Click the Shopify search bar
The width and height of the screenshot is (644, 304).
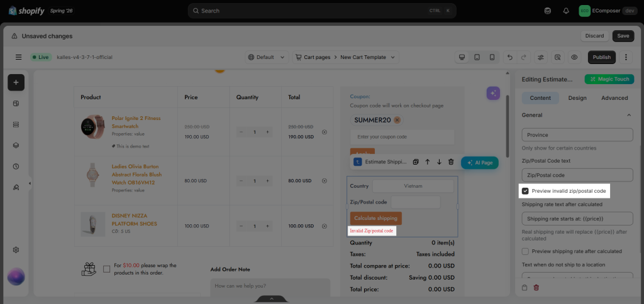pos(322,11)
